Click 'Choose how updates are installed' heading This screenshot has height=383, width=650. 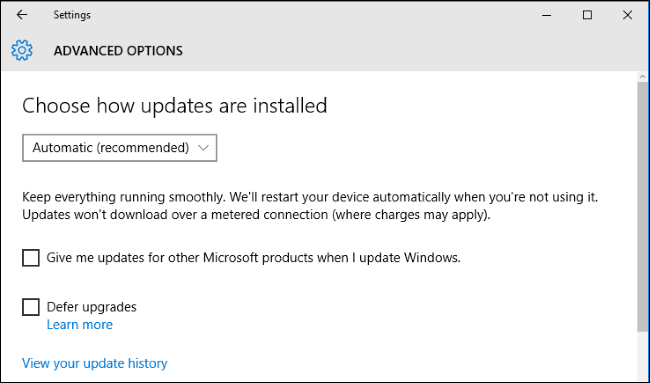[175, 105]
